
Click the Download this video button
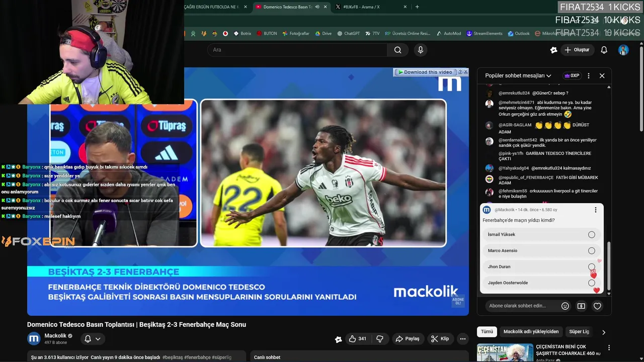(425, 72)
